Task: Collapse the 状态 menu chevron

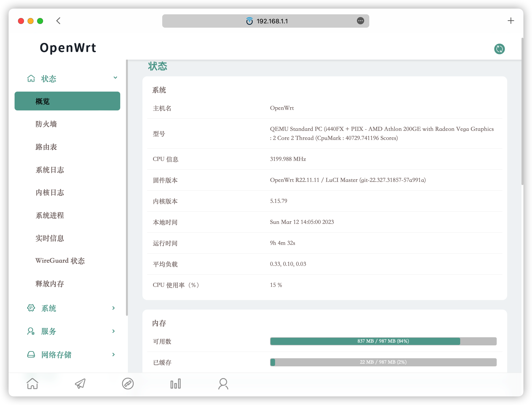Action: pos(115,78)
